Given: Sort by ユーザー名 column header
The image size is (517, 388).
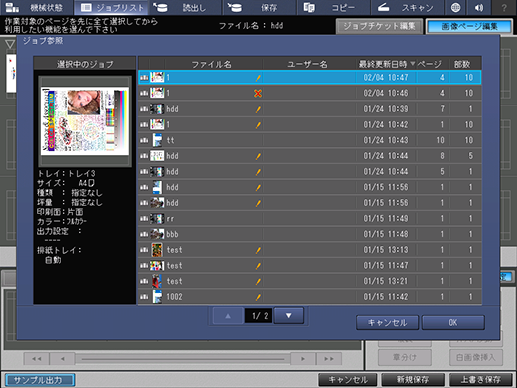Looking at the screenshot, I should [307, 64].
